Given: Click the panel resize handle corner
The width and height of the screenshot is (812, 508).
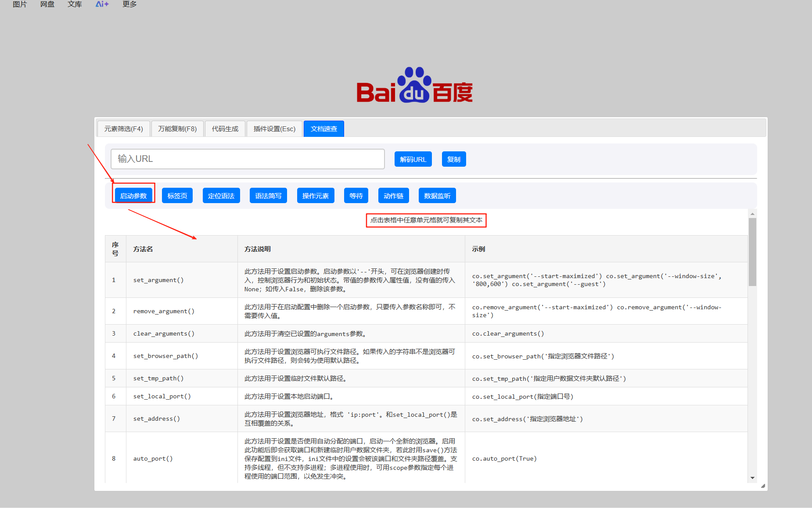Looking at the screenshot, I should 763,486.
